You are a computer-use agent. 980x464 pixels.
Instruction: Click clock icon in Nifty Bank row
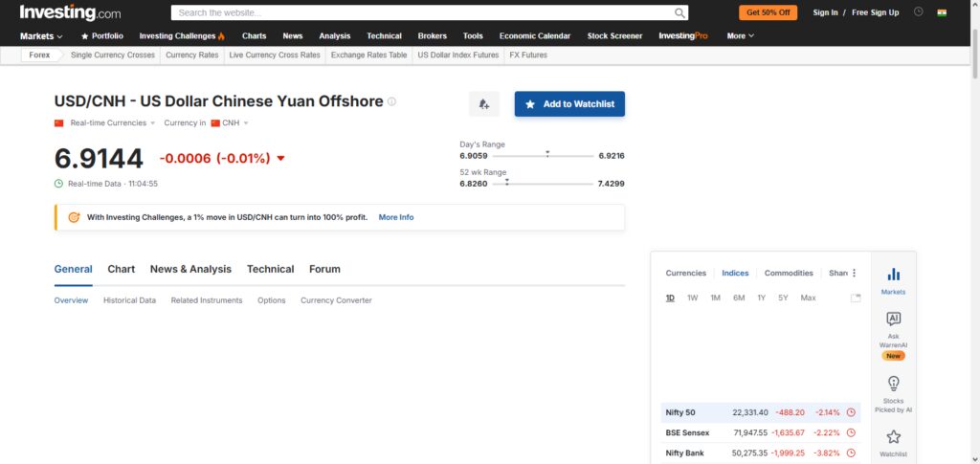pos(851,453)
